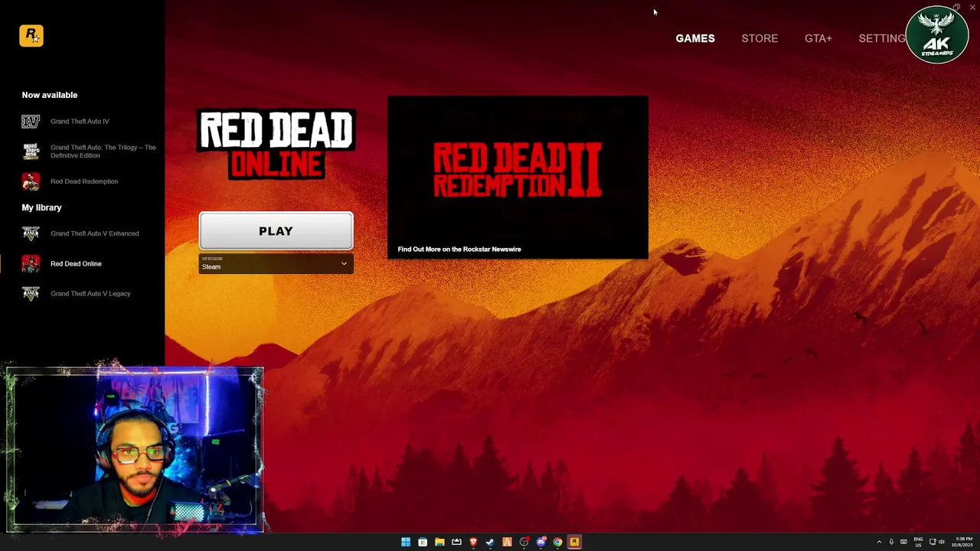Click Find Out More on the Rockstar Newswire
Screen dimensions: 980x551
pos(459,249)
